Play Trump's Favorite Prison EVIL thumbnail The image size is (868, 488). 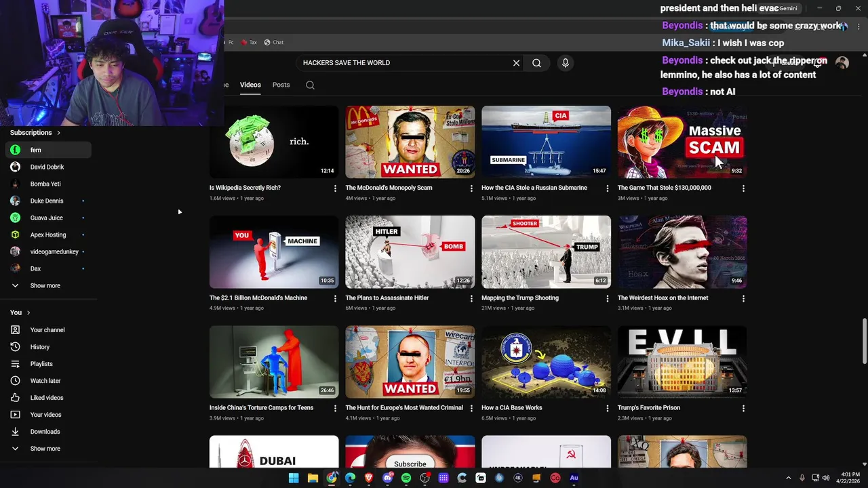click(x=682, y=362)
